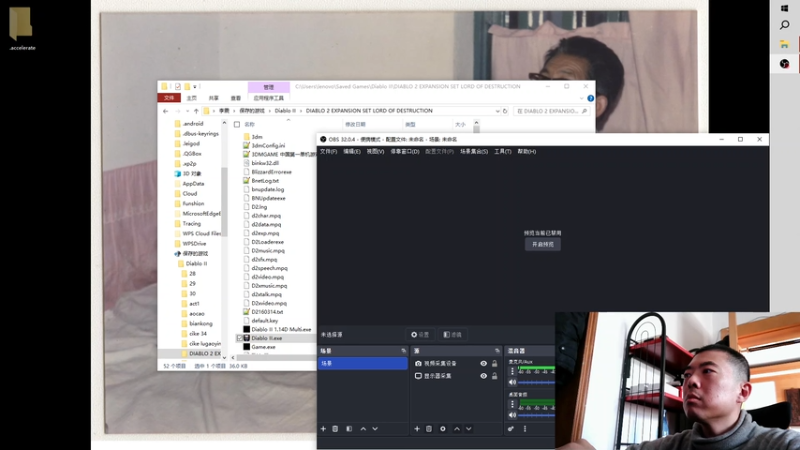
Task: Switch to Explorer 应用程序工具 tab
Action: point(268,98)
